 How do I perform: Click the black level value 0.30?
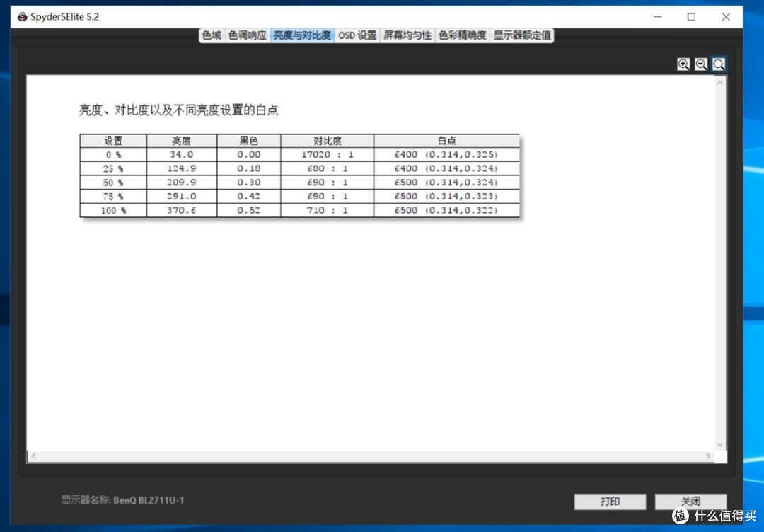248,183
